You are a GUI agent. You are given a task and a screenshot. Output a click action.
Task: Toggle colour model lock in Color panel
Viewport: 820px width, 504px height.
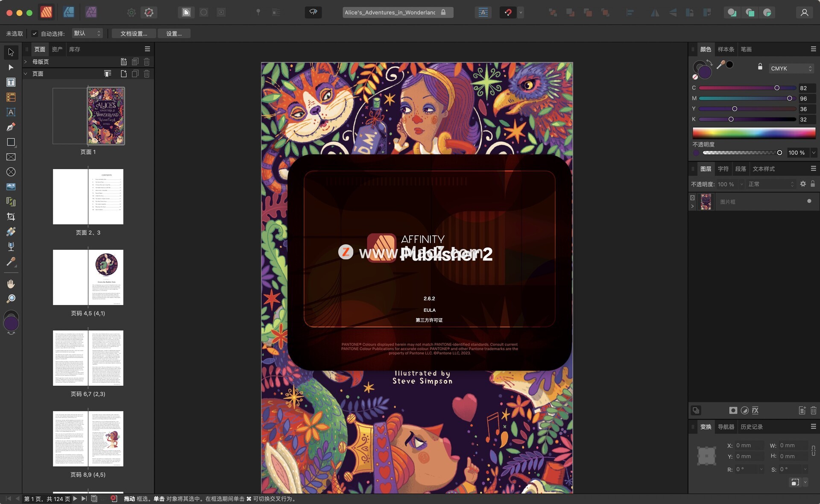coord(760,67)
